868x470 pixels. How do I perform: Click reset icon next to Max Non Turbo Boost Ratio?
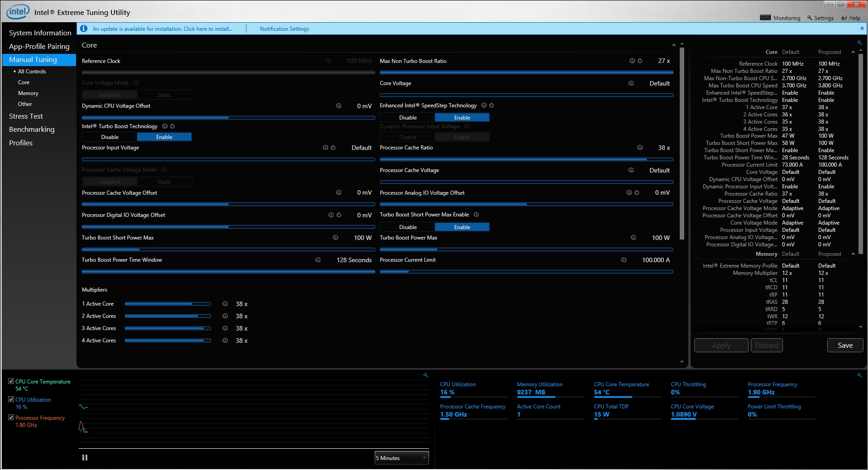tap(640, 61)
